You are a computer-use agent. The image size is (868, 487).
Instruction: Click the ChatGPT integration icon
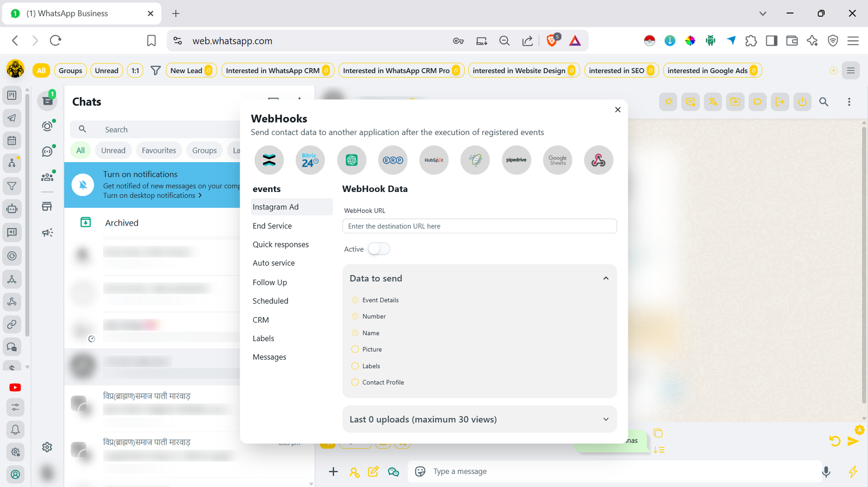352,160
